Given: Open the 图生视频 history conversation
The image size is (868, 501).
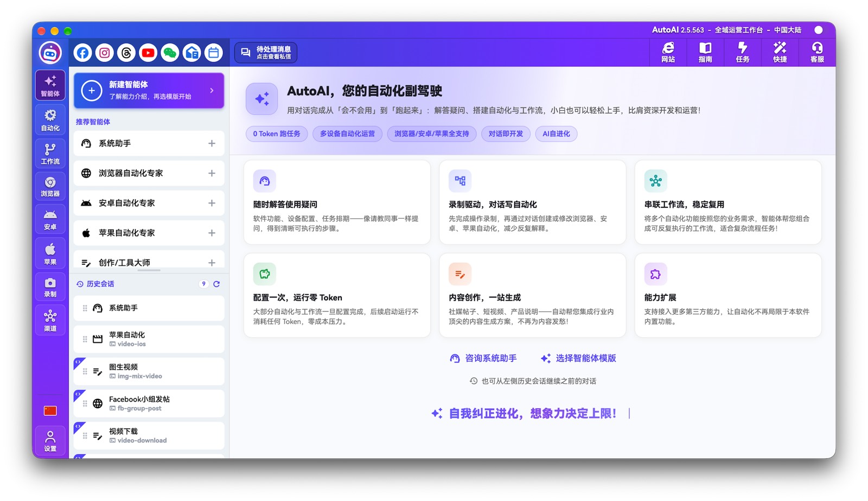Looking at the screenshot, I should [x=149, y=371].
